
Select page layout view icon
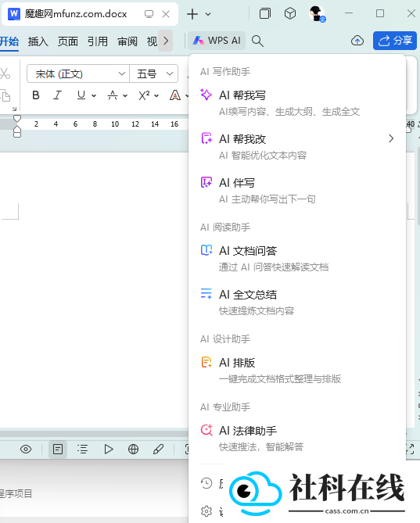(58, 450)
